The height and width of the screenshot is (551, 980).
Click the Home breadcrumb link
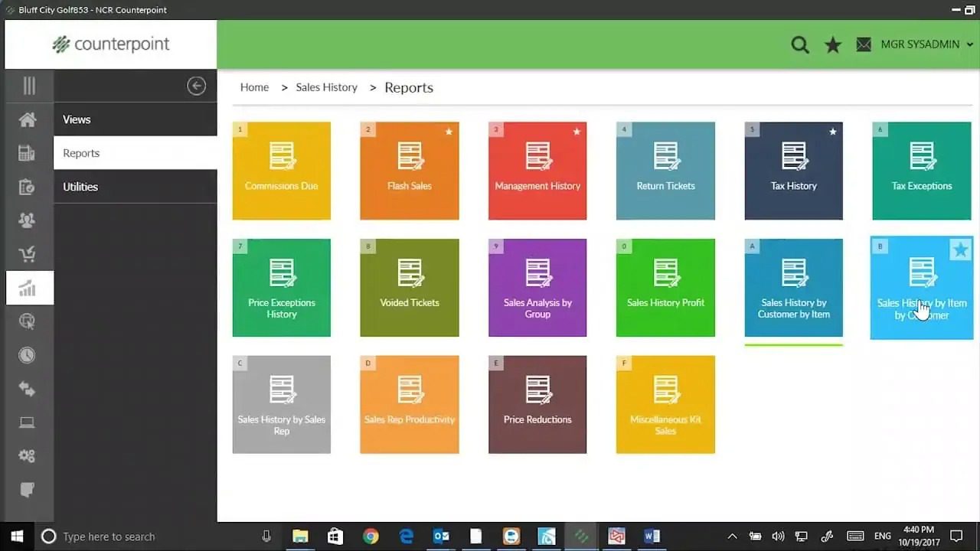[x=254, y=87]
